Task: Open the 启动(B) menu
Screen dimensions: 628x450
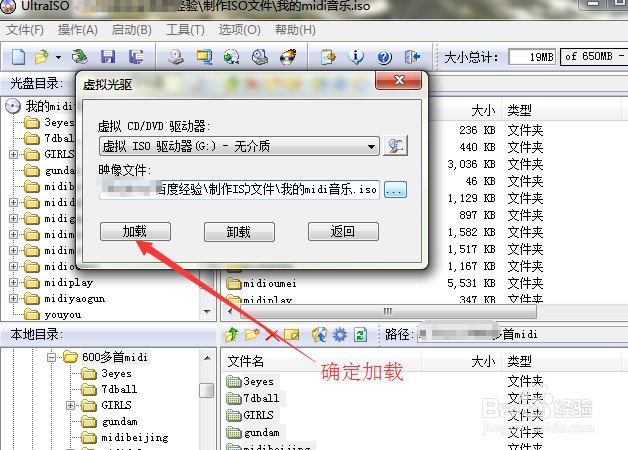Action: pyautogui.click(x=131, y=30)
